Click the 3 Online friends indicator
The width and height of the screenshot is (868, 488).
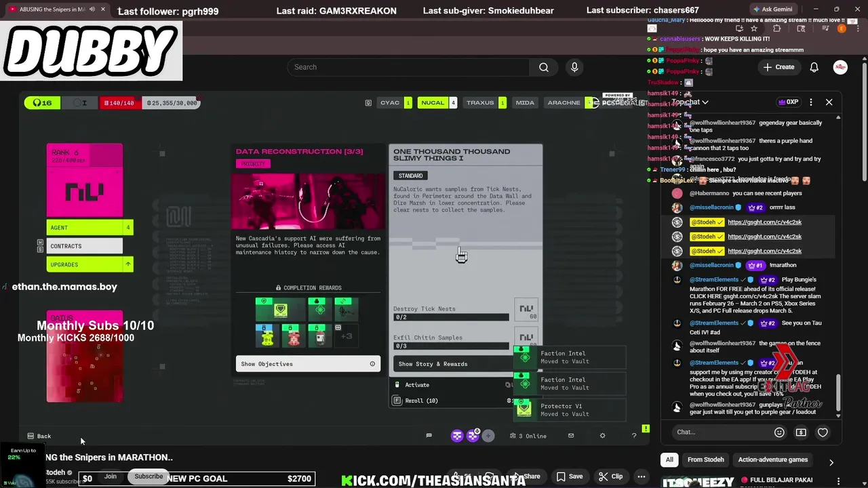[x=529, y=436]
